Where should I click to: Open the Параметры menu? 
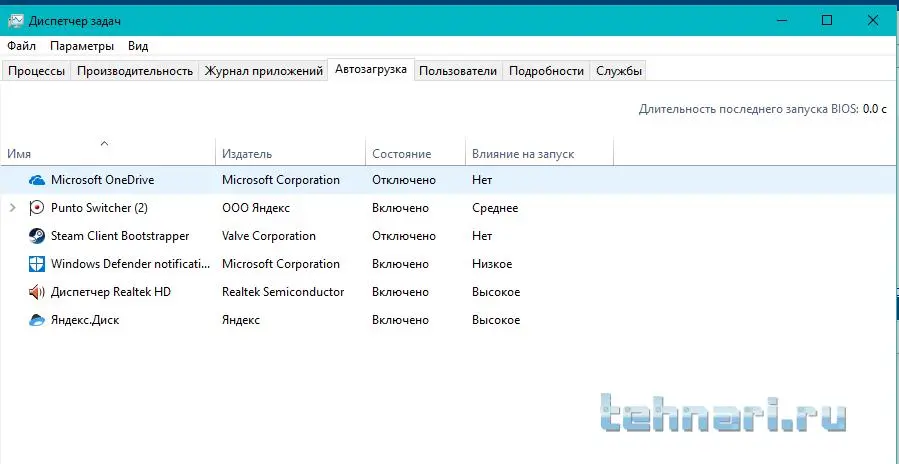[82, 46]
